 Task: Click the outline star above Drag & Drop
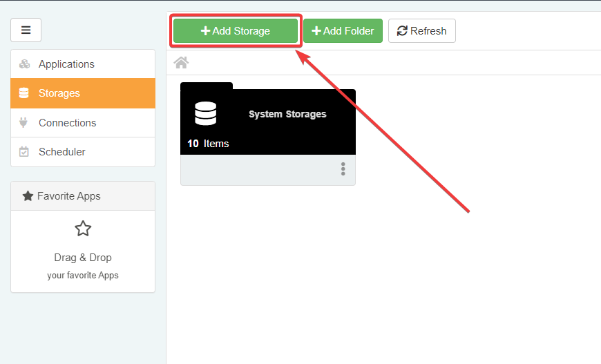83,229
